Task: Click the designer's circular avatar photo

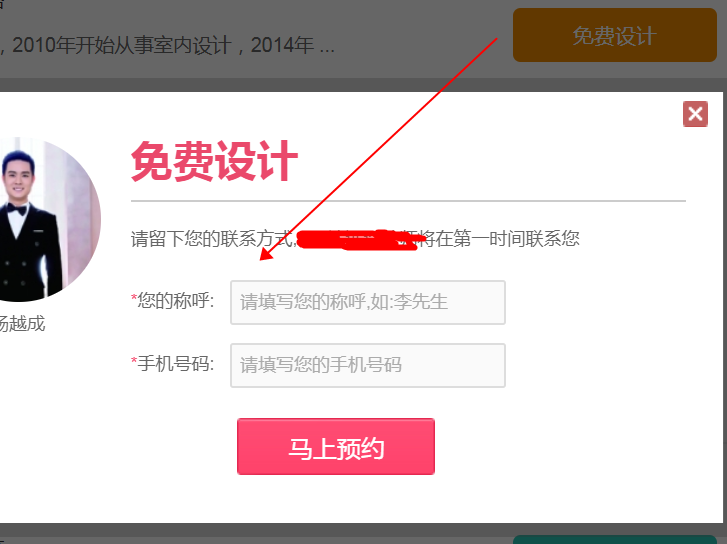Action: click(x=47, y=219)
